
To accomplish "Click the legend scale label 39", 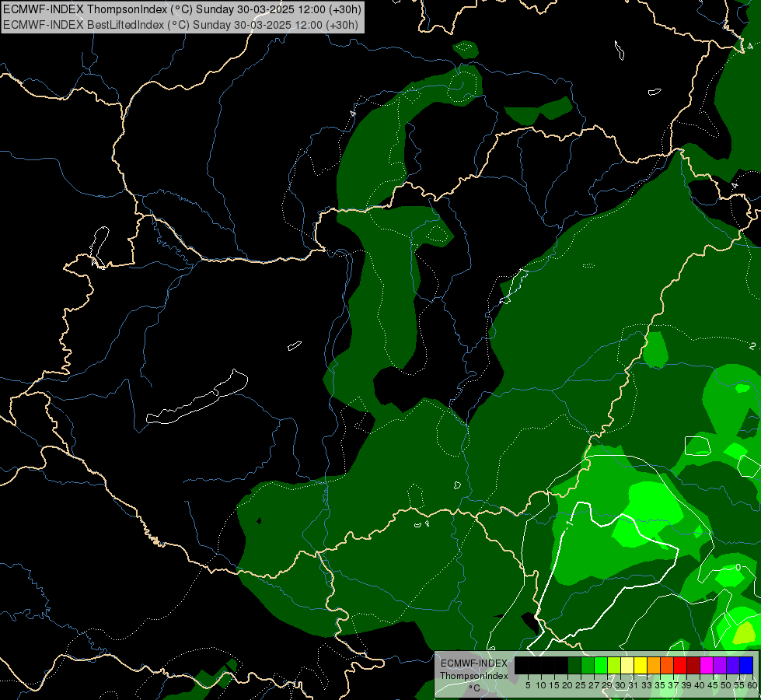I will [x=686, y=685].
